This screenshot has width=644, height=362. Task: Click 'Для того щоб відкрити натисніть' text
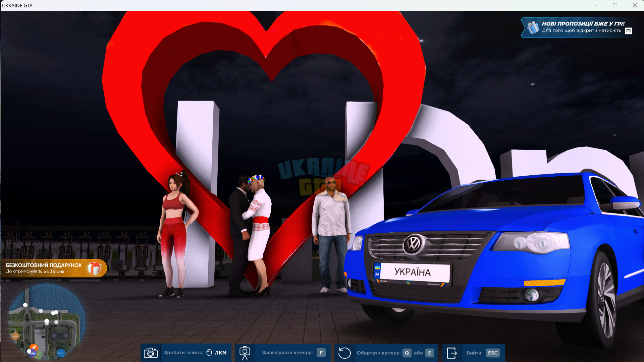582,31
